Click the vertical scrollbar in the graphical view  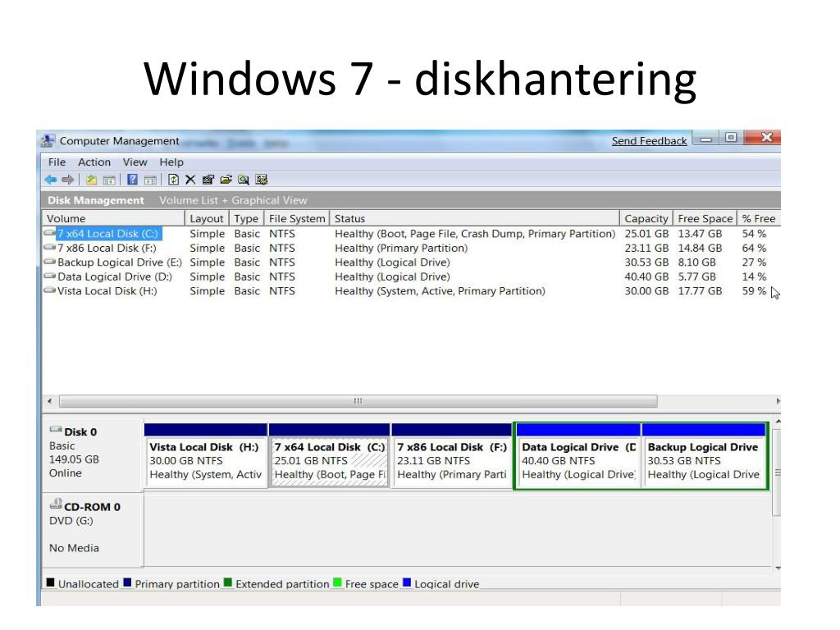[x=778, y=472]
